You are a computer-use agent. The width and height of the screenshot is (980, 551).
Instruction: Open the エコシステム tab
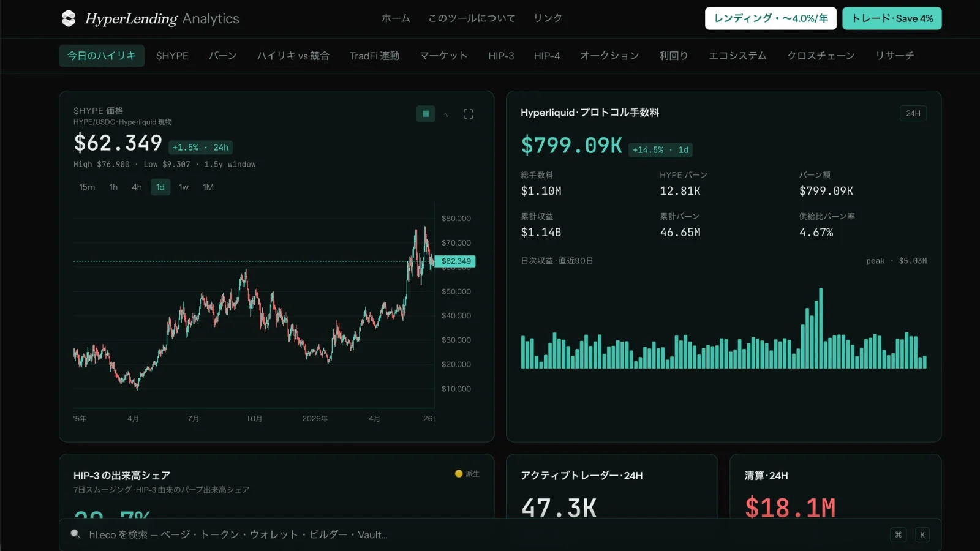tap(737, 56)
